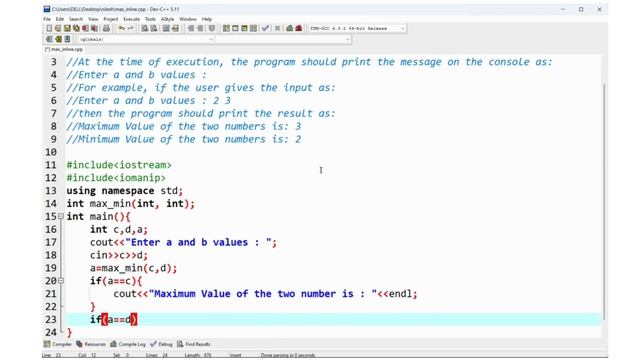640x360 pixels.
Task: Click the green bookmark icon in second toolbar row
Action: 58,39
